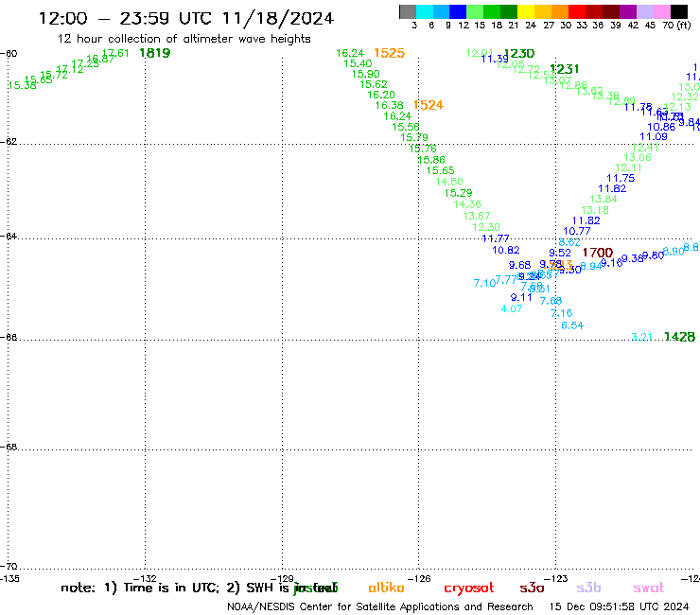The width and height of the screenshot is (700, 615).
Task: Click the wave height value '13.18'
Action: click(595, 210)
